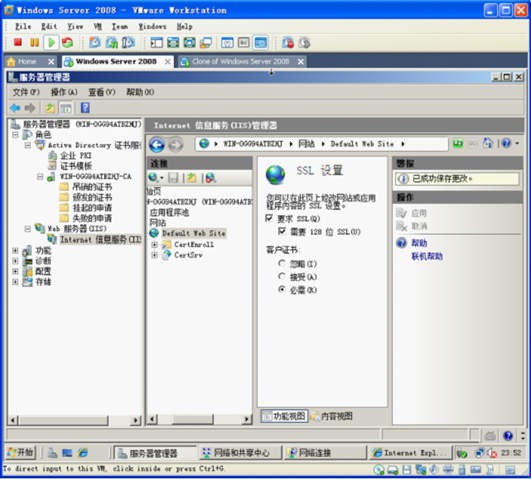The height and width of the screenshot is (479, 531).
Task: Open the 查看 menu in Server Manager
Action: 102,92
